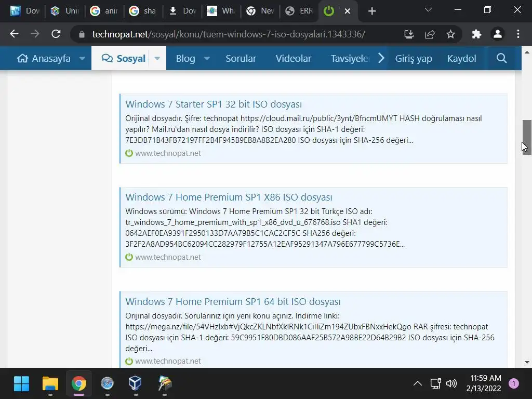Image resolution: width=532 pixels, height=399 pixels.
Task: Switch to the 'ERR' tab
Action: [x=299, y=11]
